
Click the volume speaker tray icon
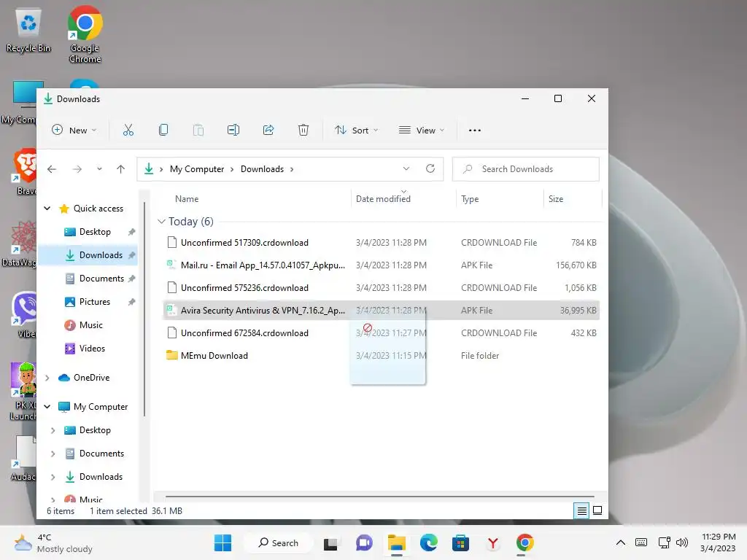pyautogui.click(x=682, y=542)
